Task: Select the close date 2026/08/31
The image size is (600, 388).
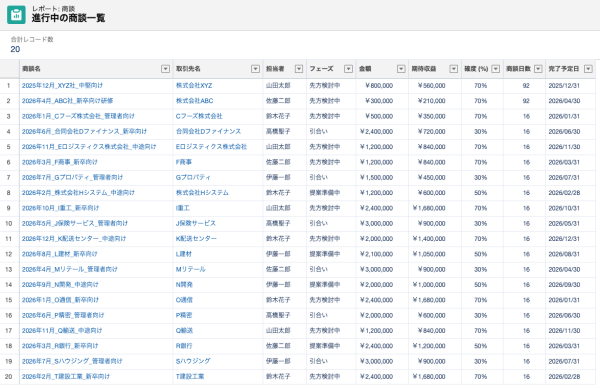Action: (564, 254)
